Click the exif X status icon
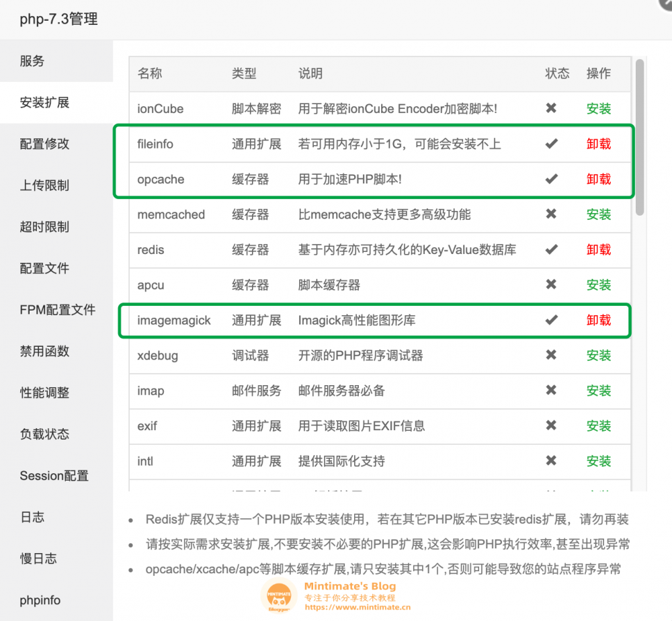Image resolution: width=672 pixels, height=621 pixels. point(551,425)
